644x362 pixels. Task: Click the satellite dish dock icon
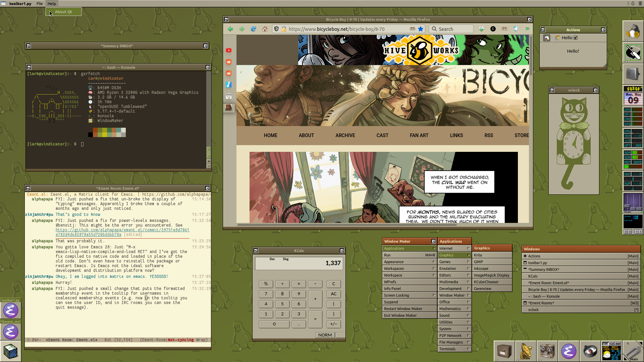coord(526,351)
